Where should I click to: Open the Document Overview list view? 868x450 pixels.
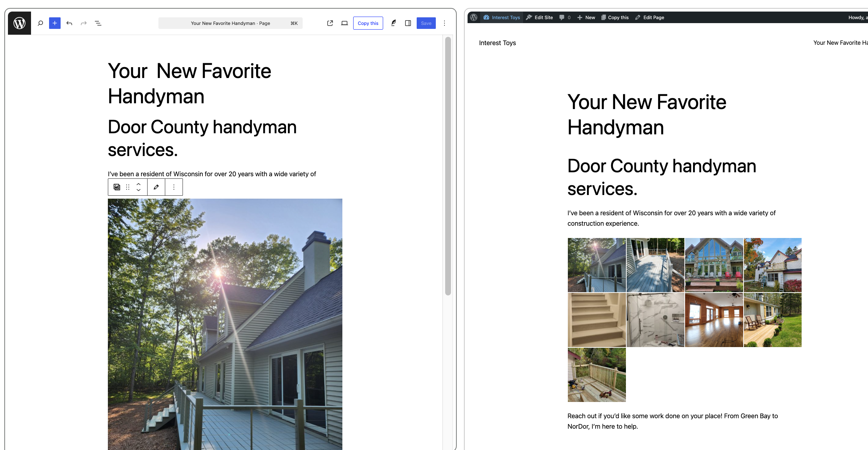[98, 23]
